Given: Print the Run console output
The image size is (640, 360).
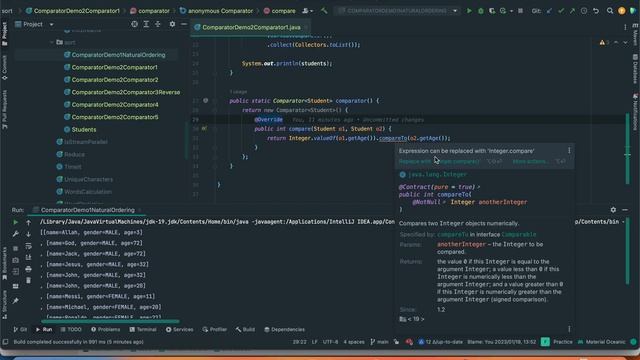Looking at the screenshot, I should [x=28, y=269].
